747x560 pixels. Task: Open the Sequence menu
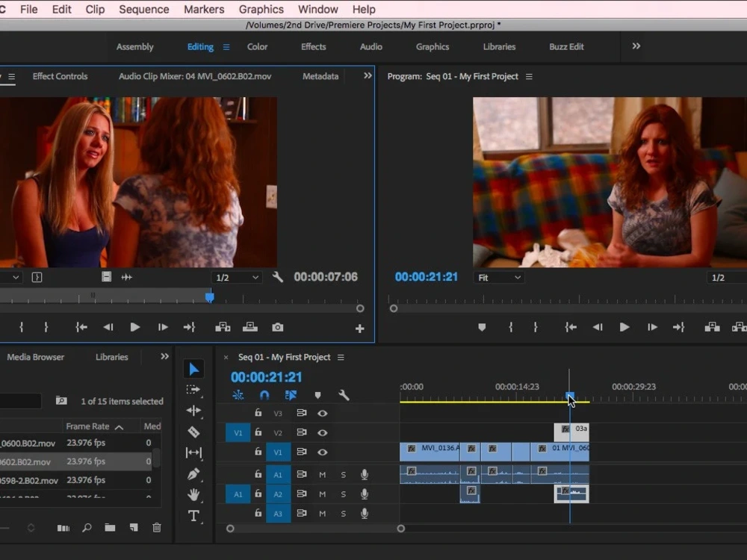pos(144,10)
